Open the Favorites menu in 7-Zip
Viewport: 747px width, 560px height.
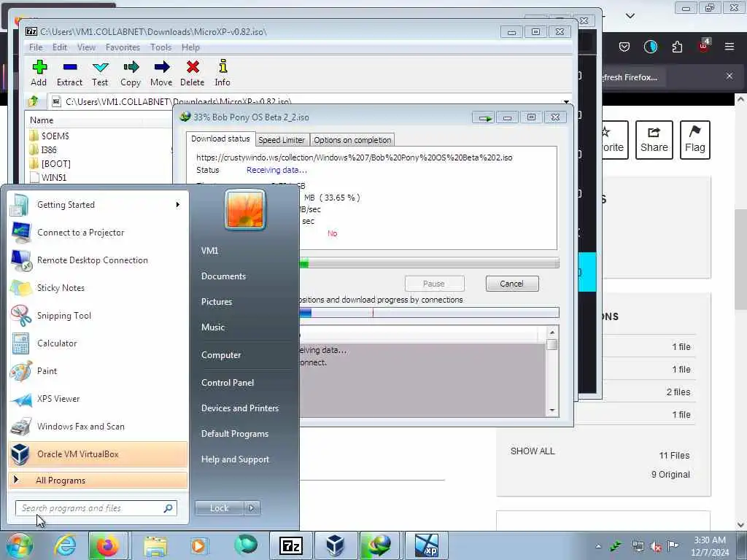click(x=123, y=47)
